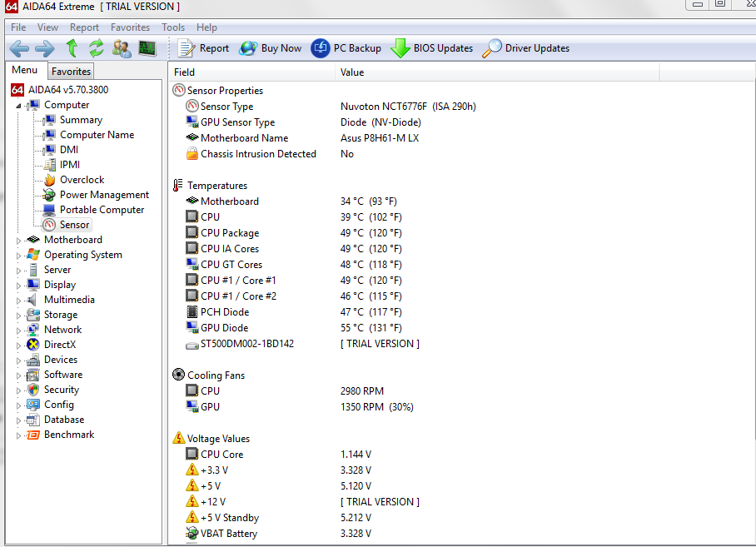Viewport: 756px width, 547px height.
Task: Open the Tools menu
Action: point(173,27)
